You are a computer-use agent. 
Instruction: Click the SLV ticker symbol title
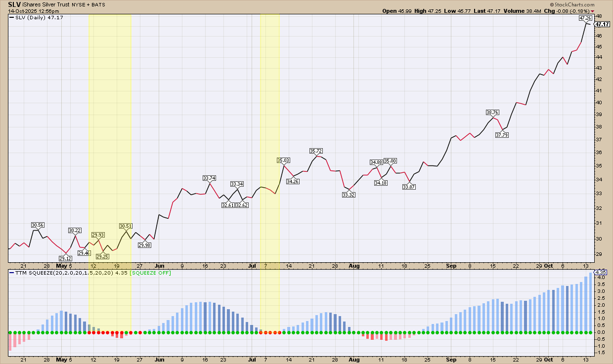[x=14, y=4]
